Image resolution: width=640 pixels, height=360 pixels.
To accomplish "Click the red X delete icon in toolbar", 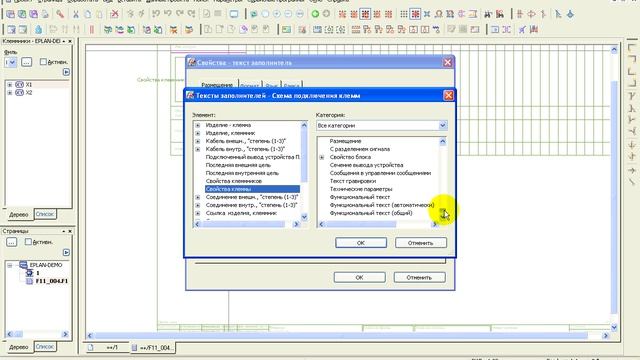I will pos(115,14).
